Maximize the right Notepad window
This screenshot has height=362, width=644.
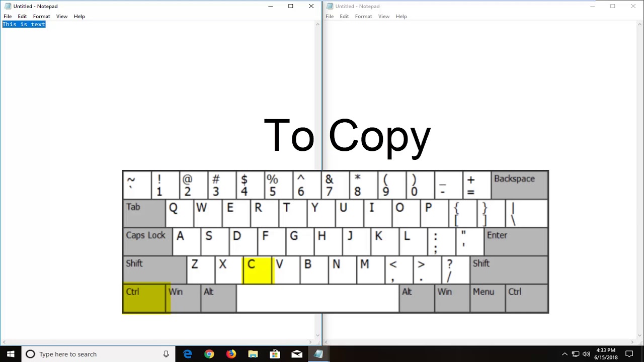(612, 6)
